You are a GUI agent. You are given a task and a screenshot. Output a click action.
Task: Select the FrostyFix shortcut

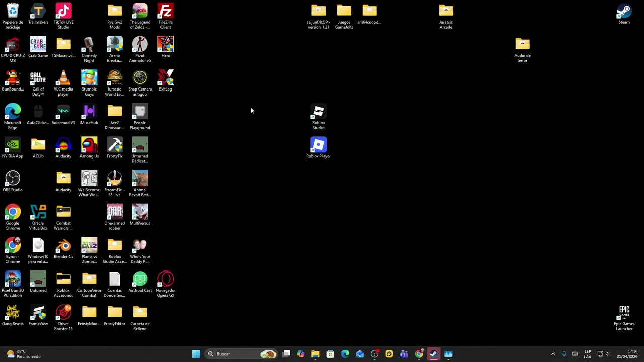pos(115,148)
